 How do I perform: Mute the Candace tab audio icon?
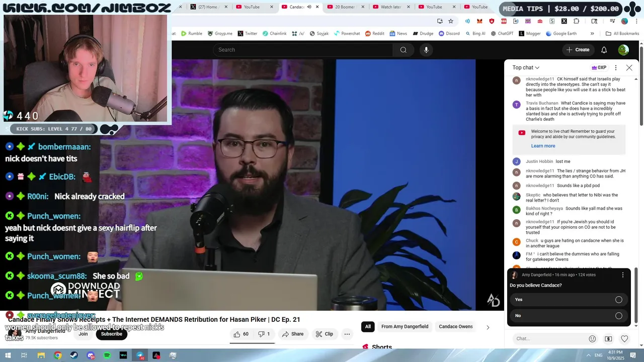309,7
